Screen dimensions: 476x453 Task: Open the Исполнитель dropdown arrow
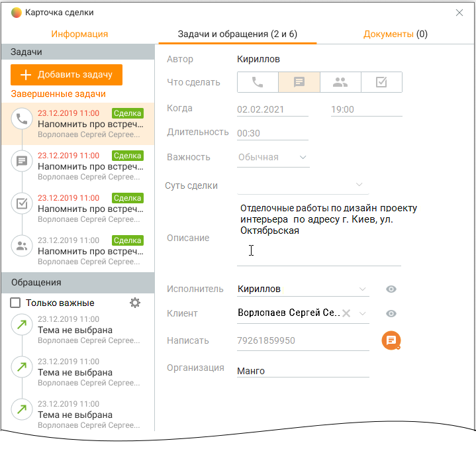[x=362, y=289]
